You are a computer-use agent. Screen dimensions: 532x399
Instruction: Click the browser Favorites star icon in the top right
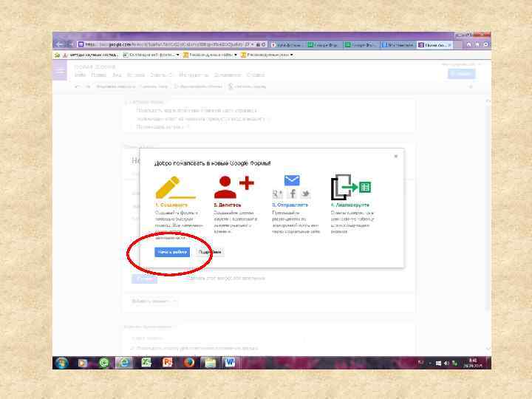(477, 44)
